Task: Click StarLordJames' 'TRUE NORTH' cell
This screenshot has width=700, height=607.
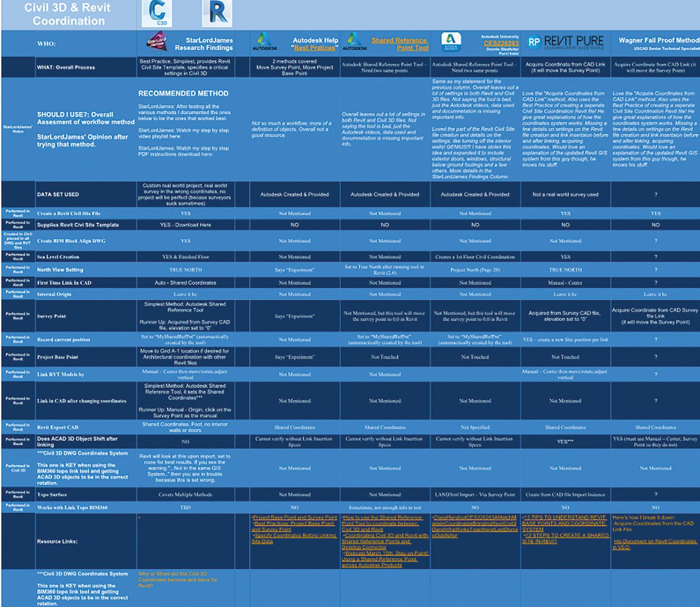Action: point(186,270)
